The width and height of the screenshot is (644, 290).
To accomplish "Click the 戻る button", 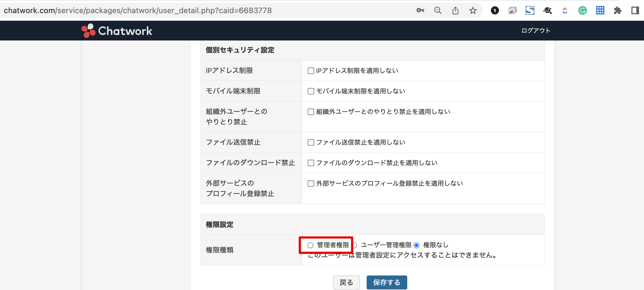I will point(346,282).
